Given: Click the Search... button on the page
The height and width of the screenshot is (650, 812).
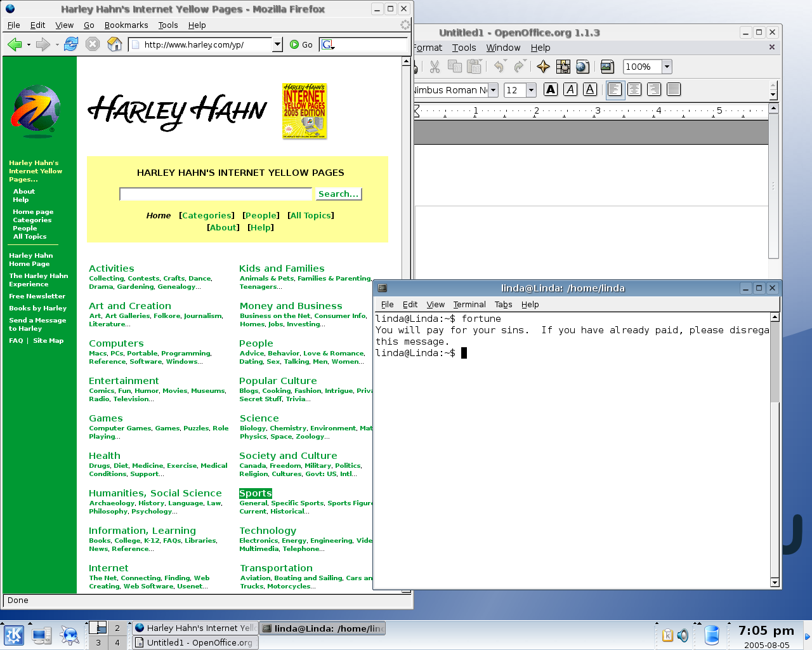Looking at the screenshot, I should pyautogui.click(x=339, y=194).
